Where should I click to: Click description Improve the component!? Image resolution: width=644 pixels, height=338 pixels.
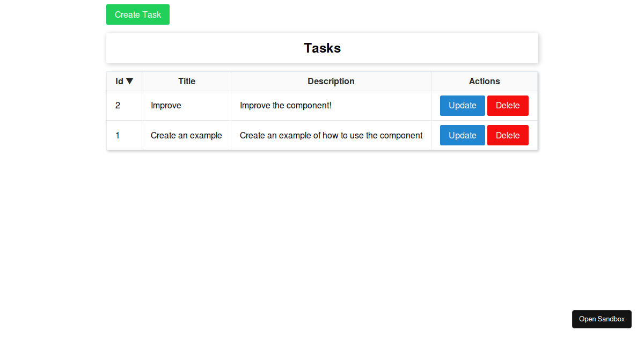click(x=285, y=105)
